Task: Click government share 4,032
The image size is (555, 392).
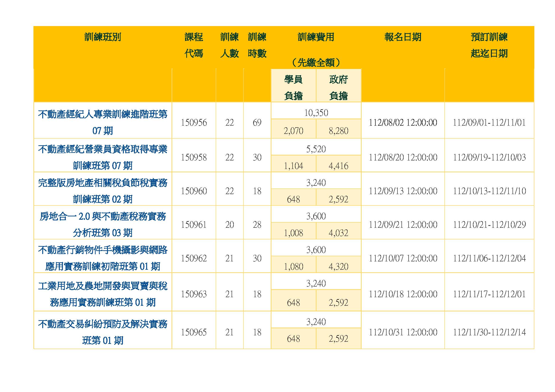Action: pos(338,233)
